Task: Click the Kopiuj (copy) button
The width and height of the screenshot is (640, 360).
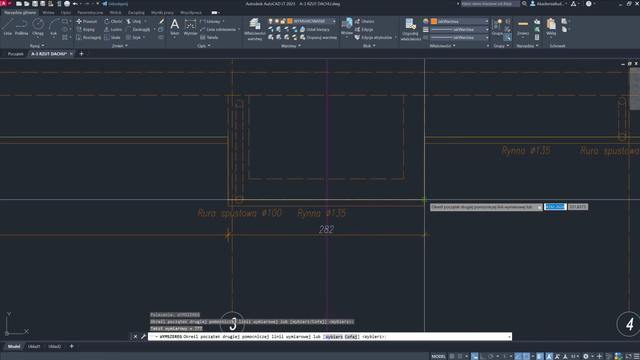Action: click(86, 29)
